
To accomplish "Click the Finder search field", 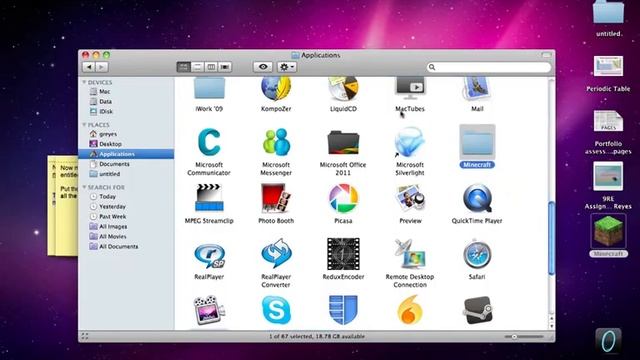I will (489, 67).
